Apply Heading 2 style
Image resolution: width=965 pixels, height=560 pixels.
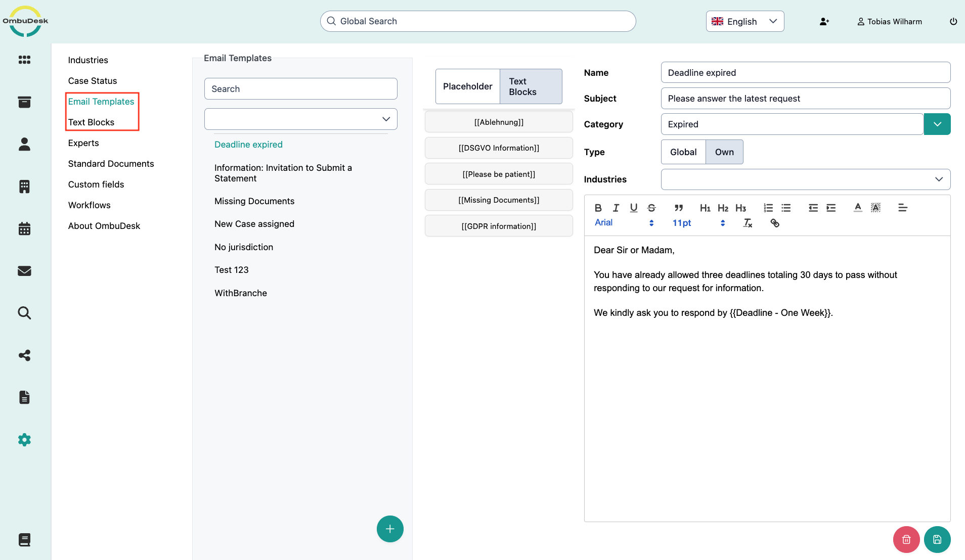pyautogui.click(x=723, y=208)
